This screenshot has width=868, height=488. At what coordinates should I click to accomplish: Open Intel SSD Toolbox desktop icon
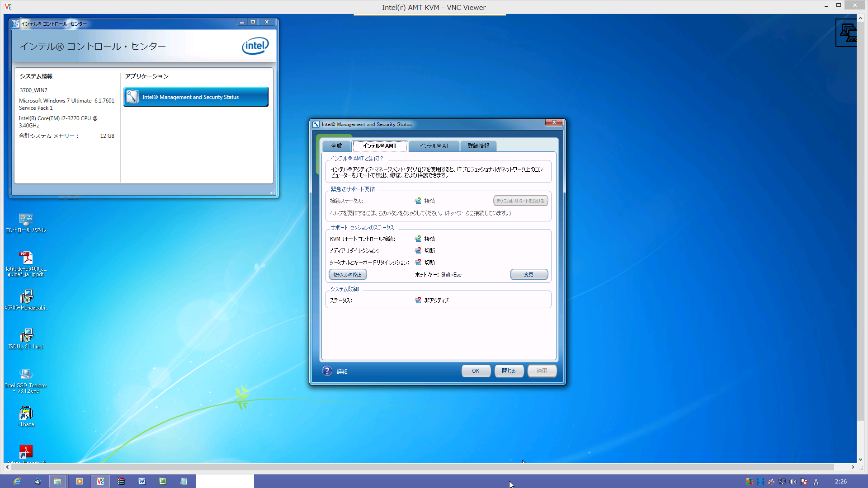(26, 375)
